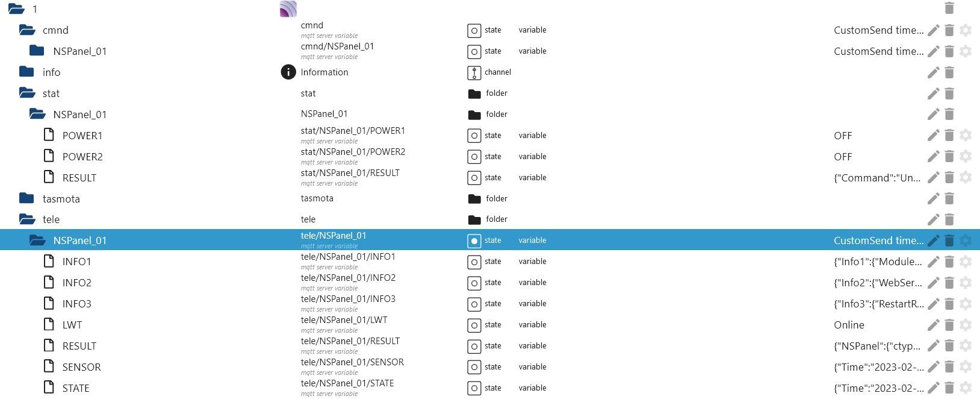Delete the top-level folder 1

[x=949, y=8]
